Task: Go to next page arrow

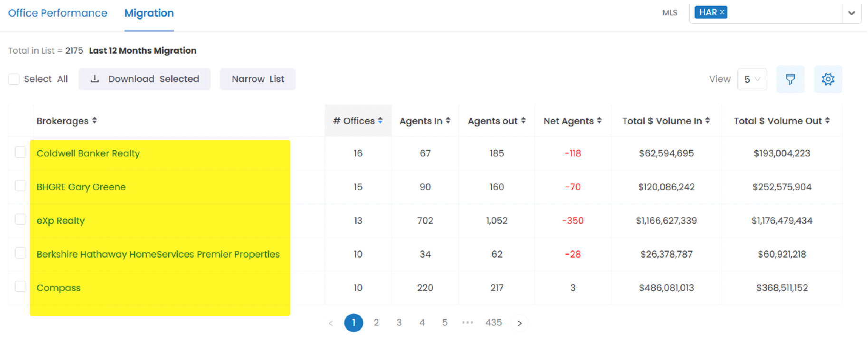Action: (520, 323)
